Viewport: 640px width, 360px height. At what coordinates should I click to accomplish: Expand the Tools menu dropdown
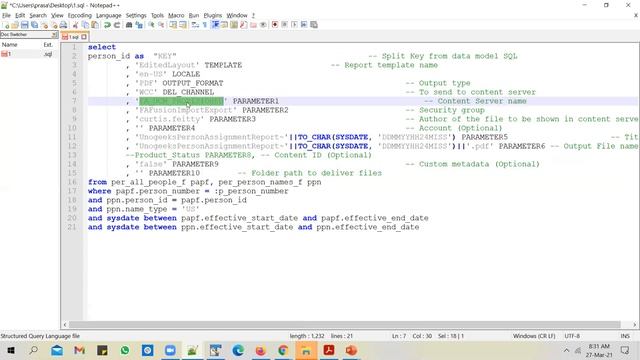click(157, 15)
